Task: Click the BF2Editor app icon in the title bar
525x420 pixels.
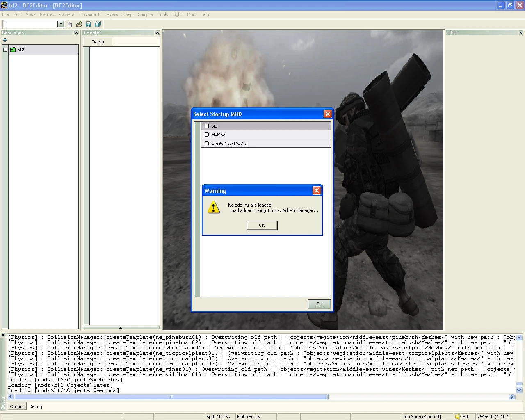Action: [x=4, y=5]
